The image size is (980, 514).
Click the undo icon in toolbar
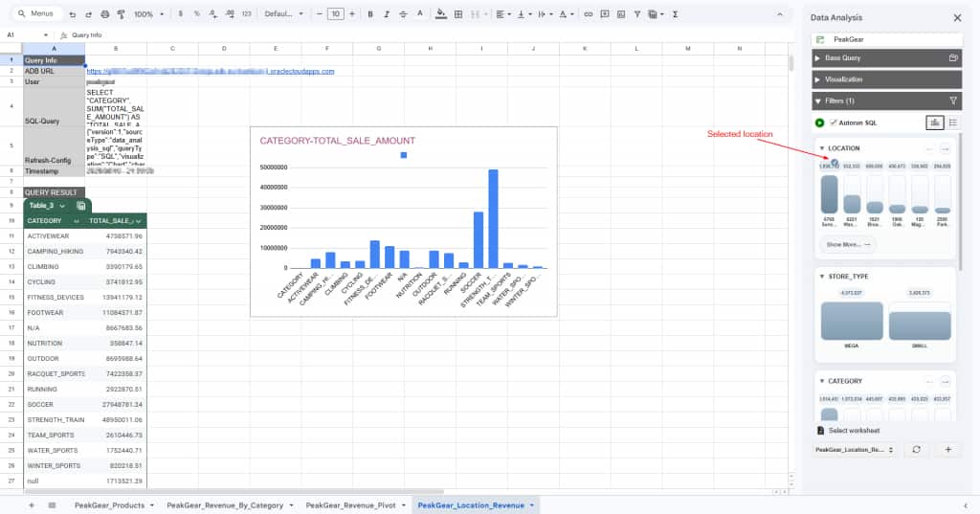[x=73, y=13]
